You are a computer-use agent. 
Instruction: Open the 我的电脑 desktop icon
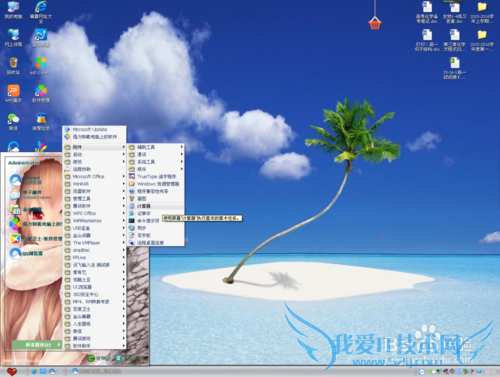coord(13,10)
